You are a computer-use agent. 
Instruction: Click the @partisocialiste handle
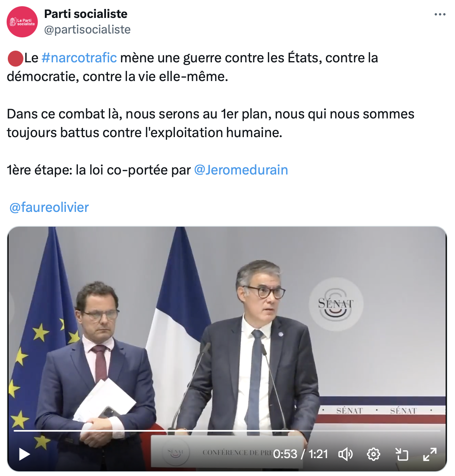coord(87,30)
